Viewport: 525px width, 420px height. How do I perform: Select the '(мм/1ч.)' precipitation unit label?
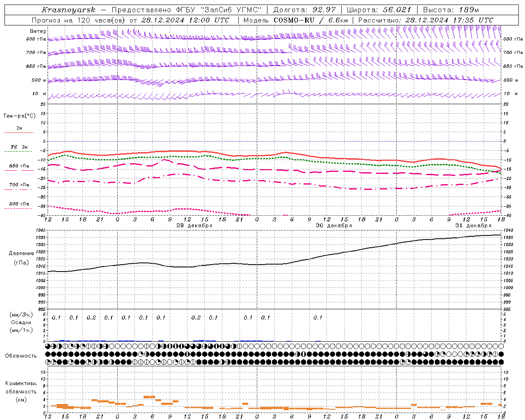tap(21, 330)
